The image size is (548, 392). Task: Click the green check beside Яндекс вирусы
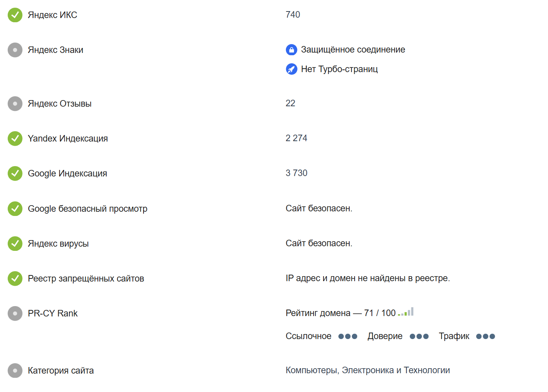15,244
